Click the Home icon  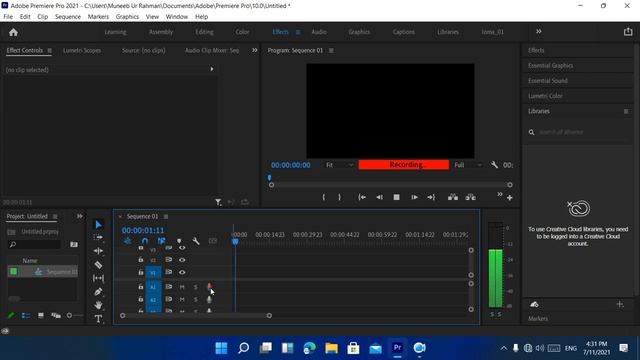point(13,32)
